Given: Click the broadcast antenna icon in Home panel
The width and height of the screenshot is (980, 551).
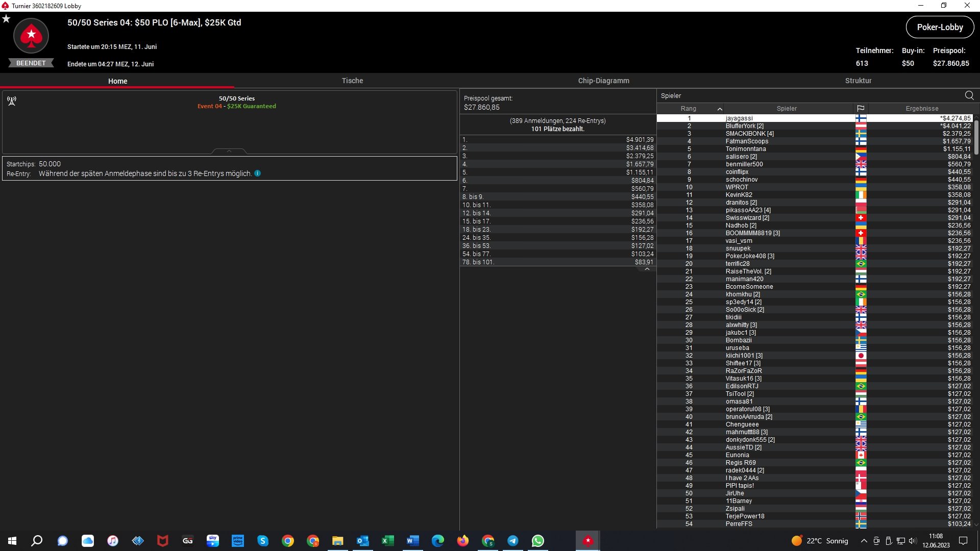Looking at the screenshot, I should pos(12,101).
